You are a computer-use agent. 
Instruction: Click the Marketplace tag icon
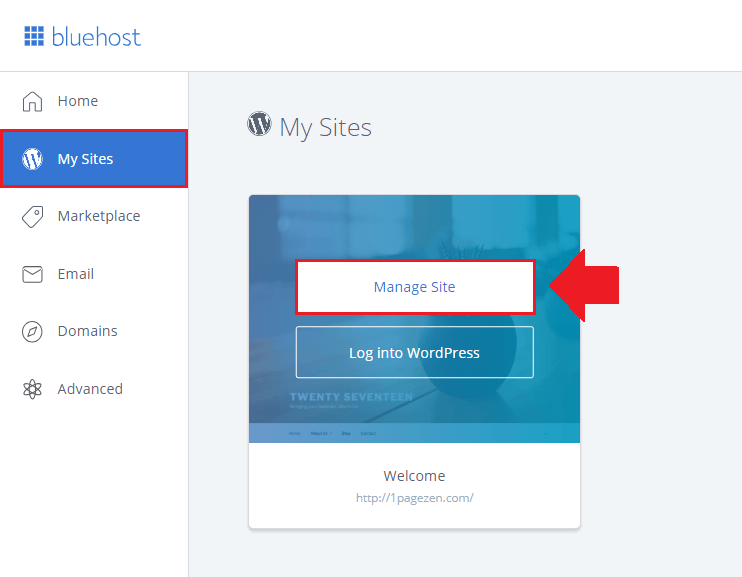32,217
